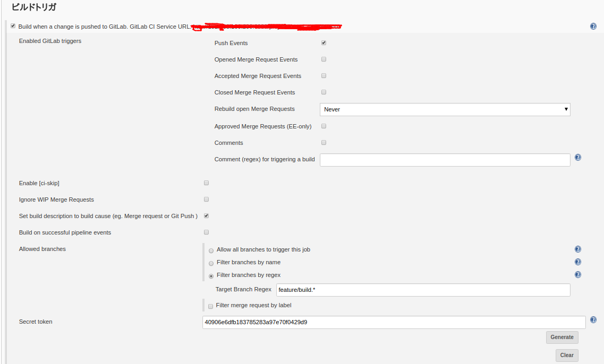
Task: Open help for GitLab build trigger option
Action: (x=593, y=26)
